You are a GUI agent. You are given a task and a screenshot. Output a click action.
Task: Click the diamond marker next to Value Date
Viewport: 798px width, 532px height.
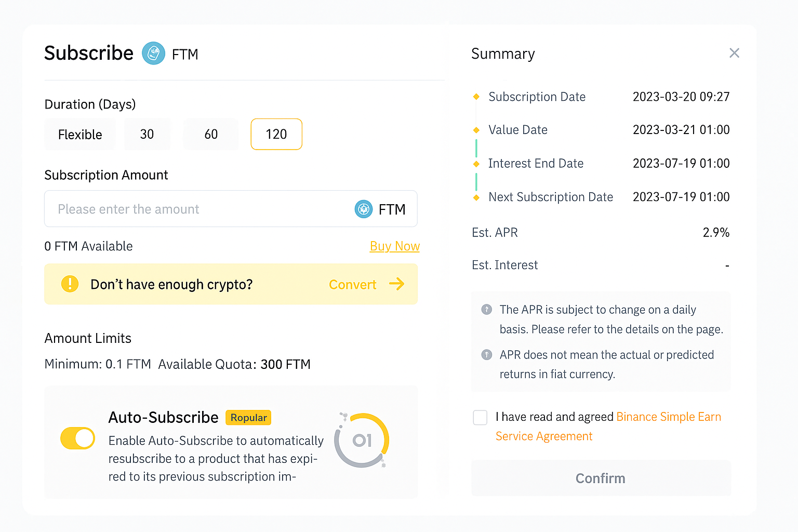click(x=476, y=129)
